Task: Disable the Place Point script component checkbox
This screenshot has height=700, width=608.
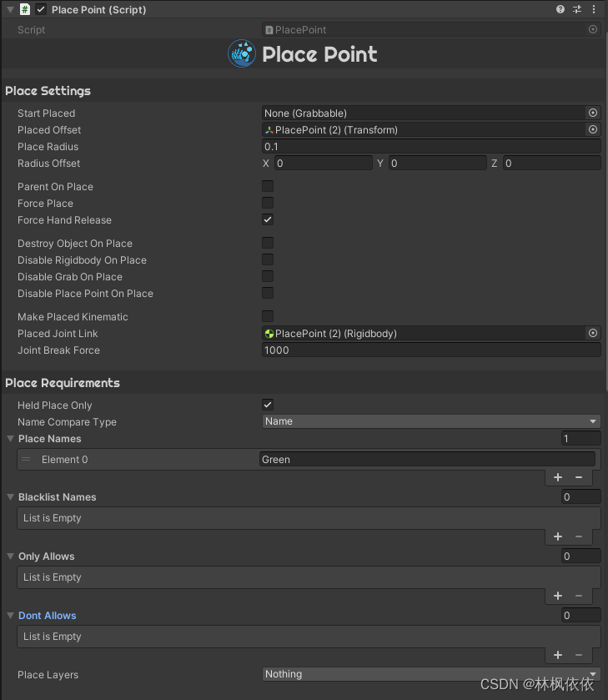Action: pyautogui.click(x=41, y=9)
